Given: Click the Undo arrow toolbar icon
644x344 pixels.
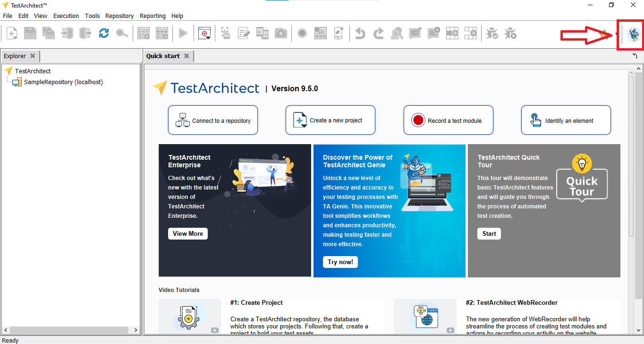Looking at the screenshot, I should tap(360, 33).
